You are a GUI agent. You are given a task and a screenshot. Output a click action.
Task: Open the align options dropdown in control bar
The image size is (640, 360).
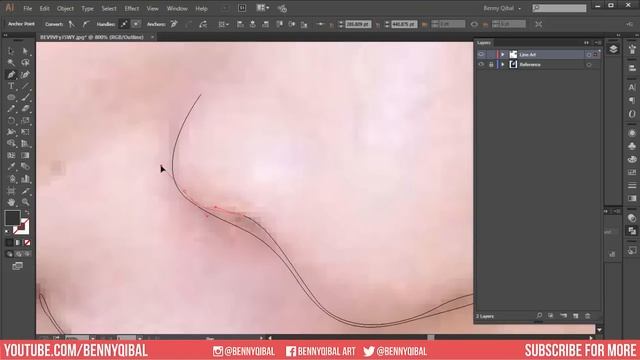tap(223, 24)
